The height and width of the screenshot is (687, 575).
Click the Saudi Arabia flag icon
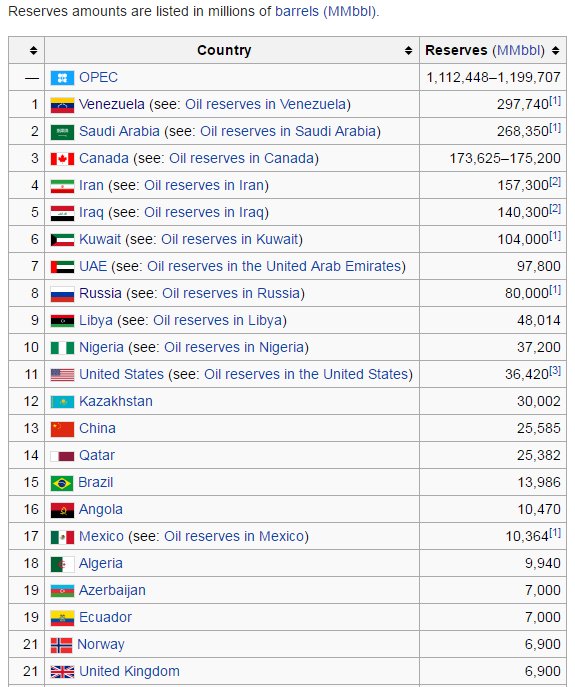point(62,132)
